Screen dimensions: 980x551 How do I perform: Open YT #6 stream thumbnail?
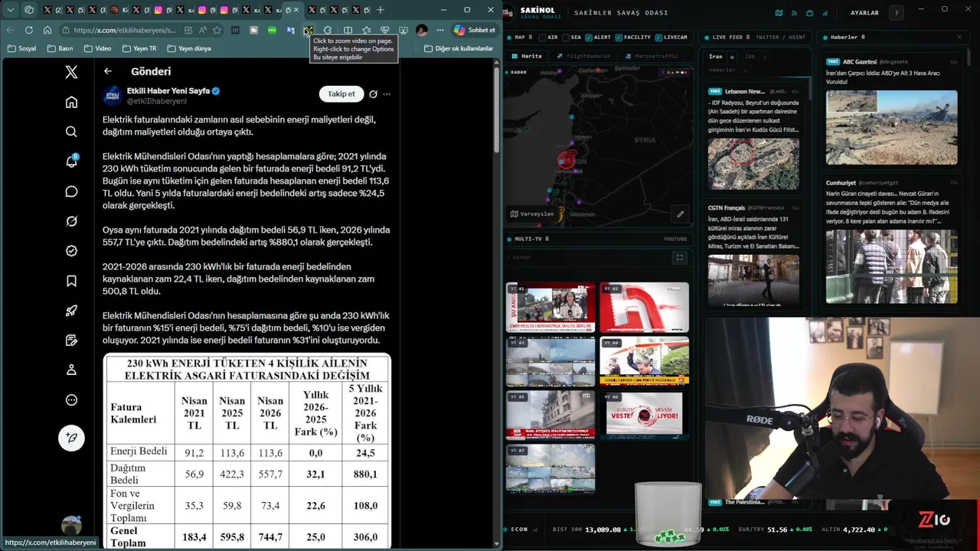(x=644, y=415)
